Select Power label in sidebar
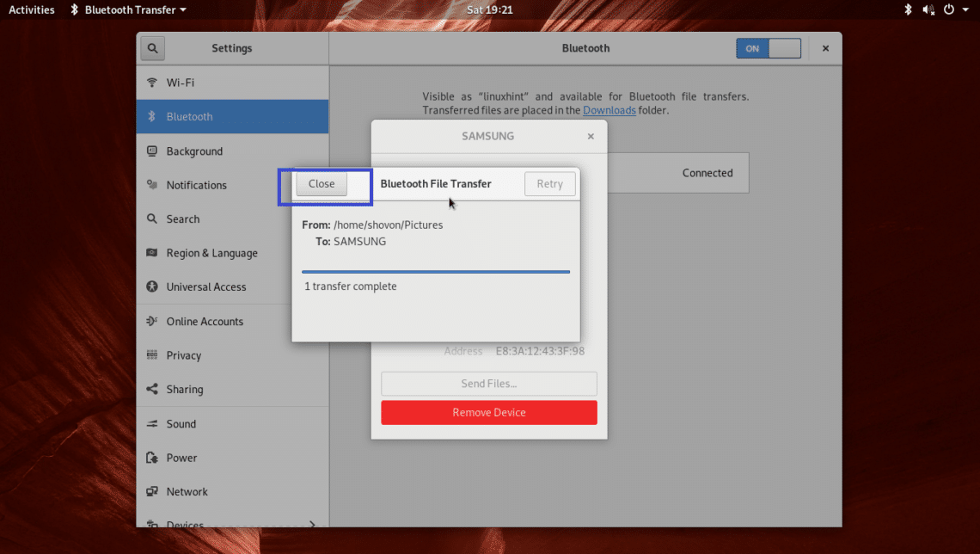 click(182, 458)
